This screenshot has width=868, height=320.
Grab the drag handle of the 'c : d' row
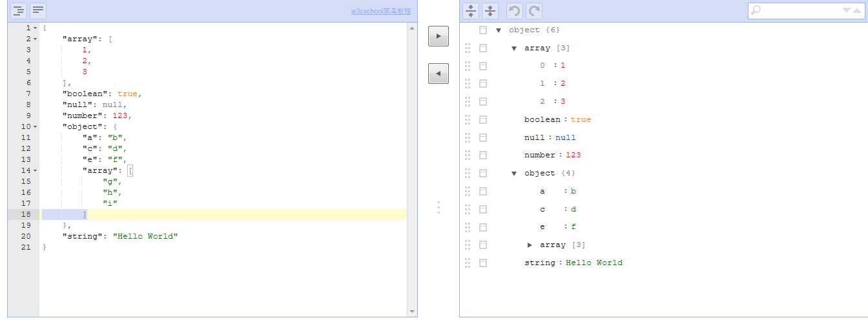[x=468, y=209]
